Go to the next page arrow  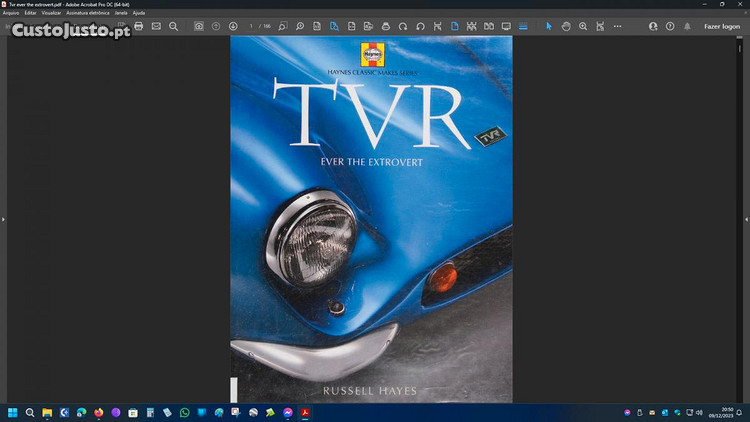[233, 26]
